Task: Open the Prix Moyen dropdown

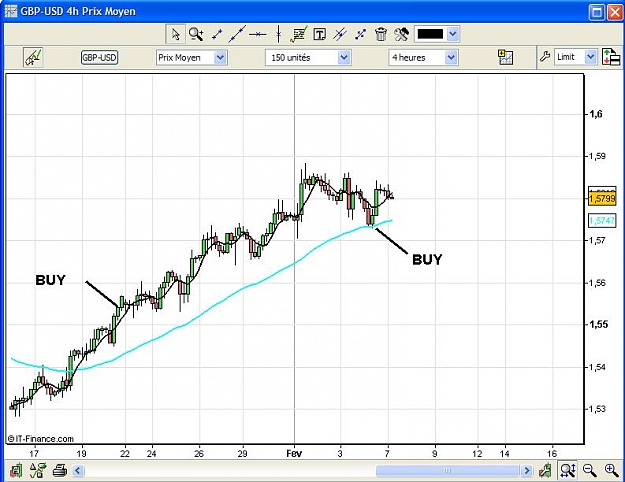Action: pos(191,58)
